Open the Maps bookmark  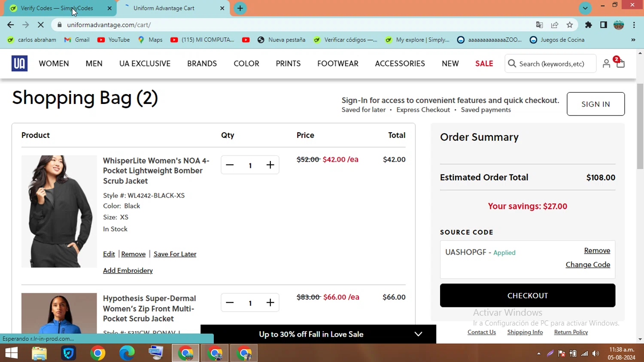[x=150, y=40]
